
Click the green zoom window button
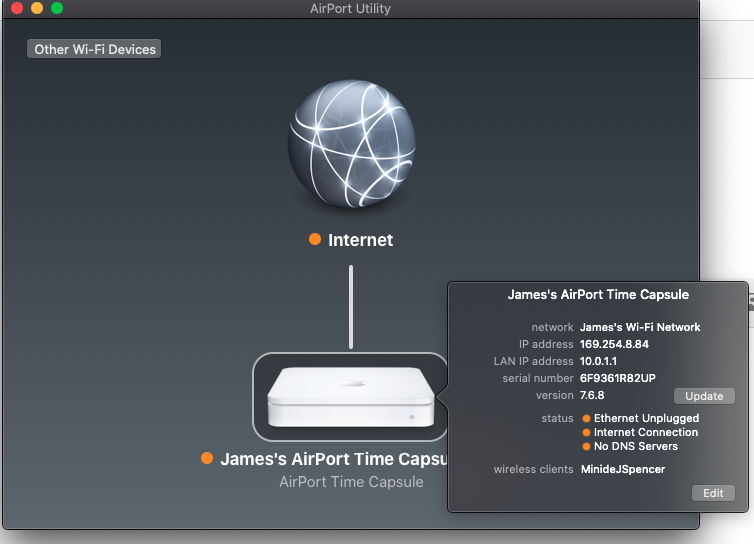click(x=57, y=8)
